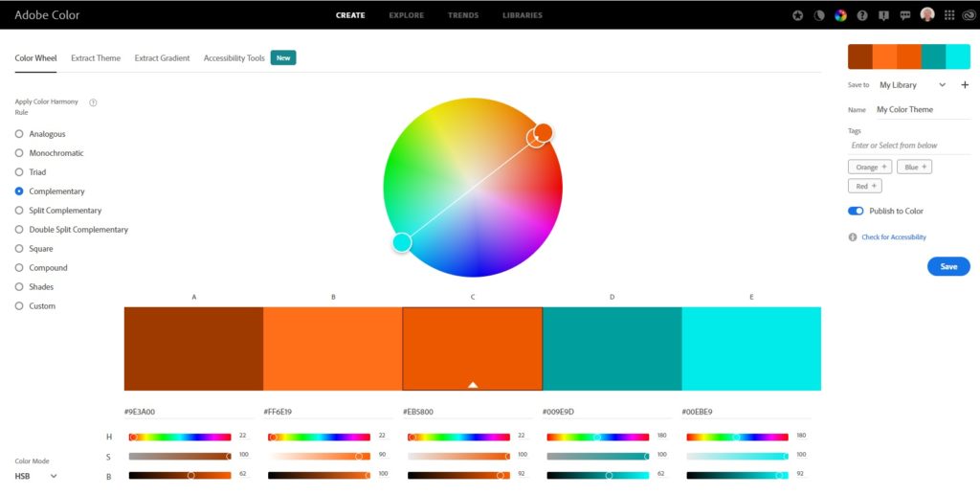Toggle the Publish to Color switch
Image resolution: width=980 pixels, height=494 pixels.
click(x=856, y=211)
